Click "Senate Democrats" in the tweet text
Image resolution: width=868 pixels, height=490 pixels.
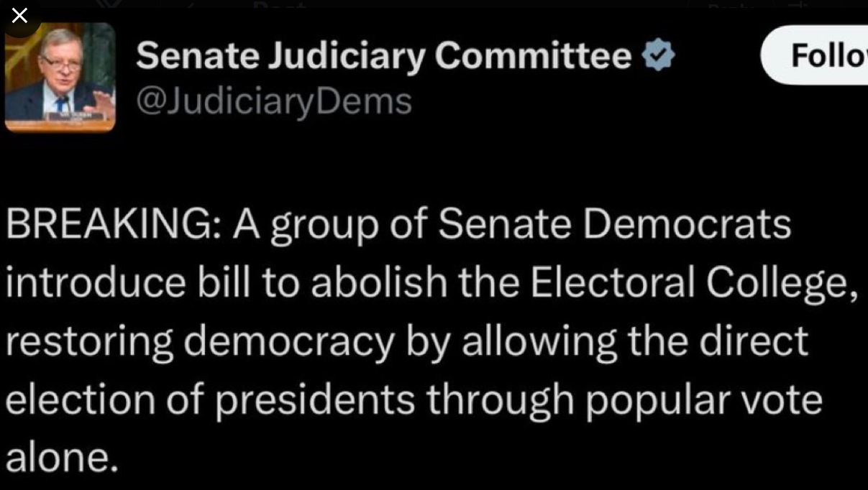[614, 225]
